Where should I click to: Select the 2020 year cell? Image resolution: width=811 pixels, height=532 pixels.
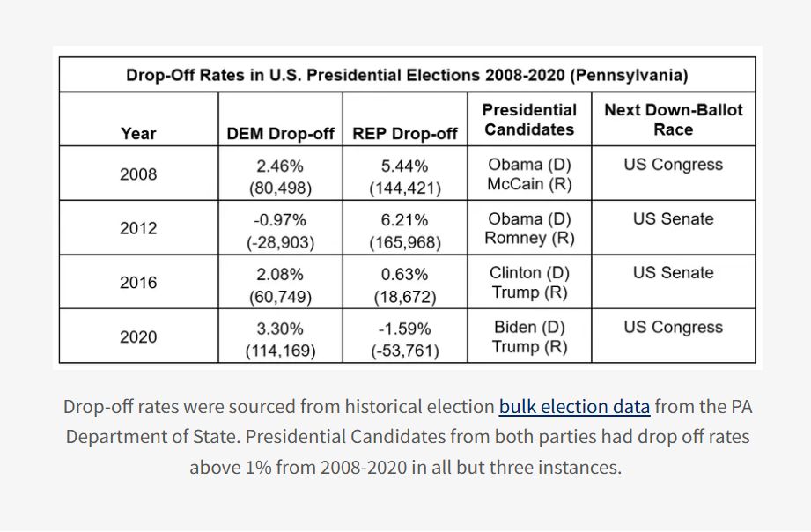coord(138,336)
